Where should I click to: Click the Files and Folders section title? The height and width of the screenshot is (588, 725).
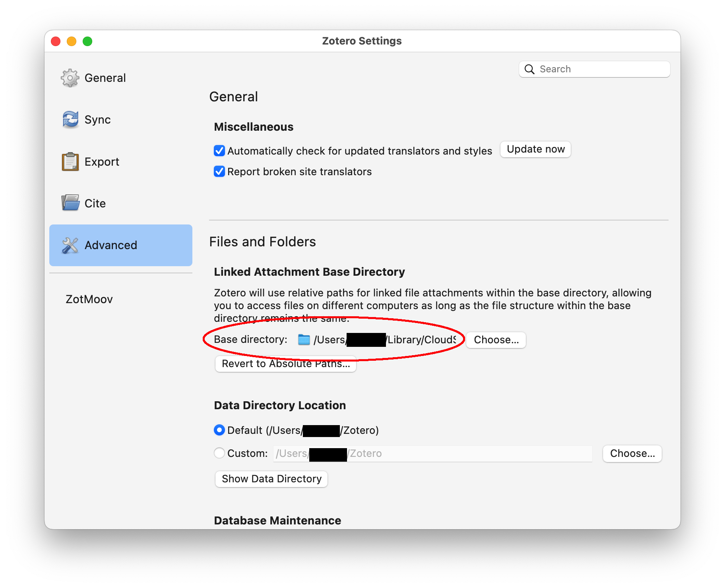(x=262, y=242)
